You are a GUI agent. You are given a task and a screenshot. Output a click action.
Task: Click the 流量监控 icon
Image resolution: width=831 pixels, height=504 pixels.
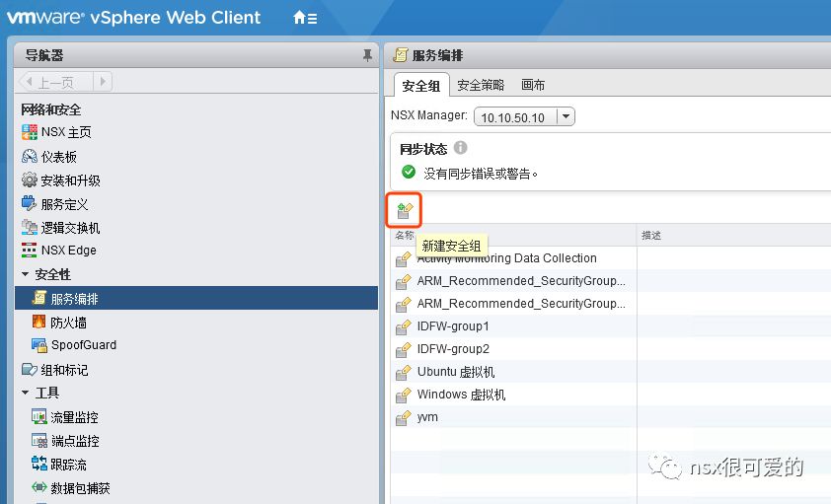click(x=38, y=416)
